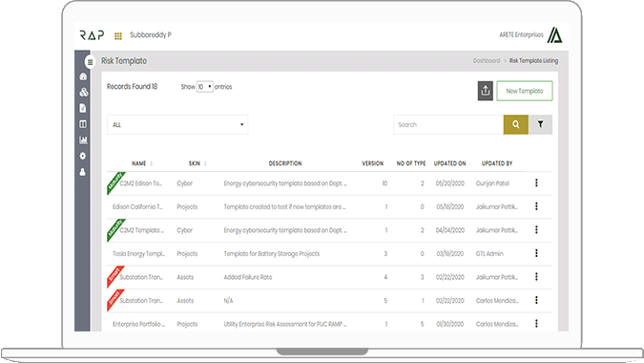This screenshot has width=644, height=363.
Task: Go to Dashboard breadcrumb link
Action: (487, 61)
